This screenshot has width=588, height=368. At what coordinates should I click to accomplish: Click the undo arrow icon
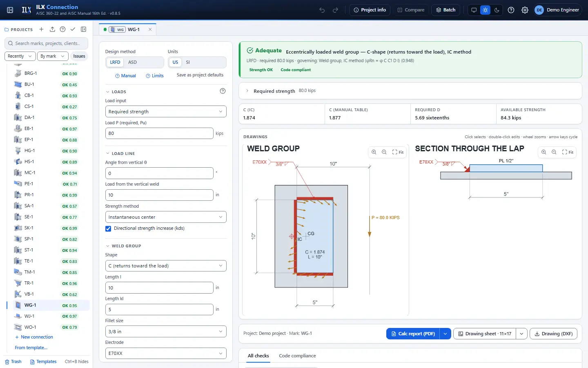click(322, 10)
